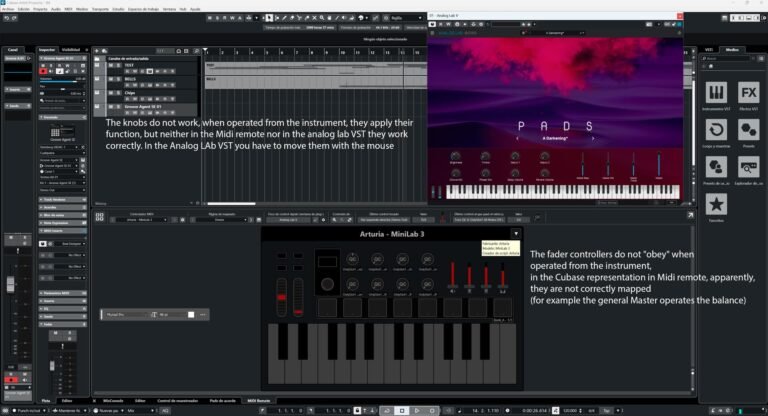
Task: Click the Stop transport button
Action: (402, 411)
